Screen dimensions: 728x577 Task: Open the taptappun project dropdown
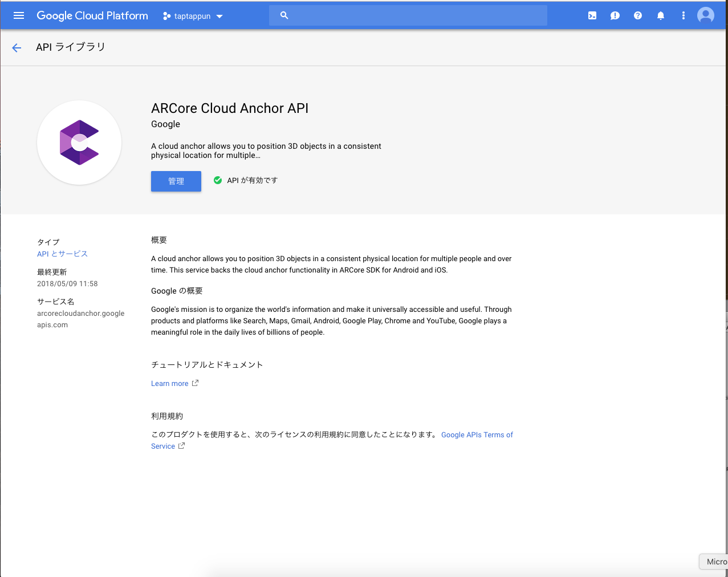click(x=192, y=16)
